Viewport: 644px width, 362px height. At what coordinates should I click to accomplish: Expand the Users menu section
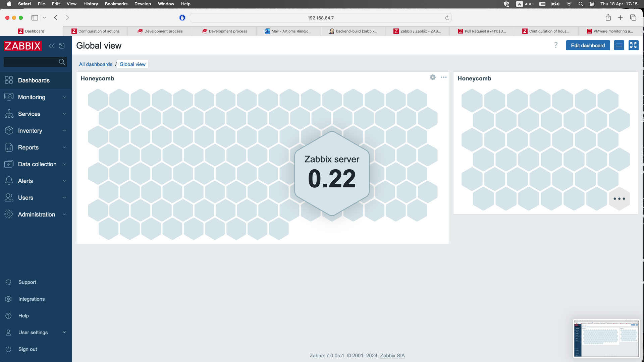pyautogui.click(x=36, y=198)
